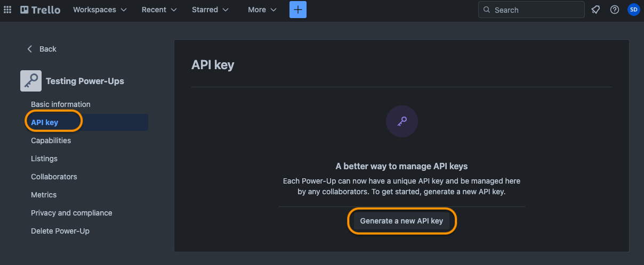The height and width of the screenshot is (265, 644).
Task: Go Back to the previous page
Action: click(42, 49)
